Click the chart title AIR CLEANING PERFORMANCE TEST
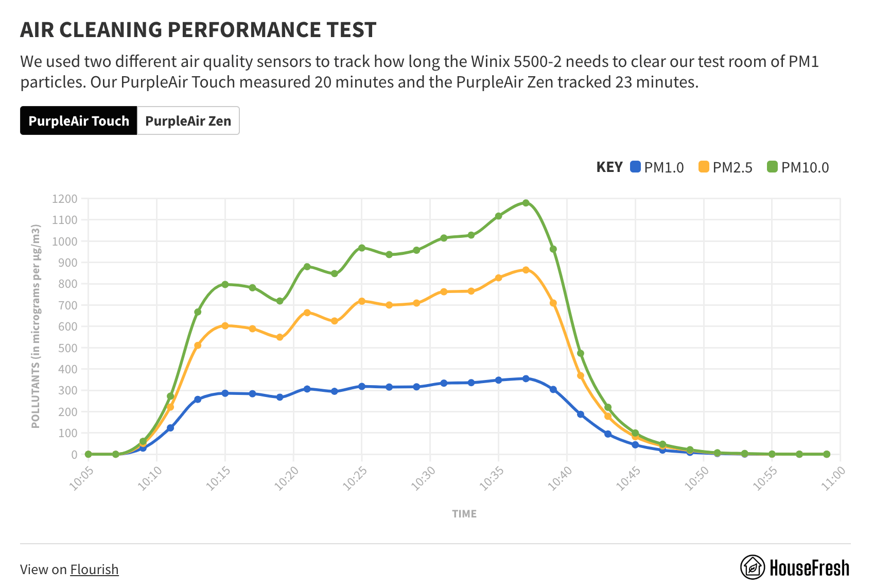 coord(198,30)
